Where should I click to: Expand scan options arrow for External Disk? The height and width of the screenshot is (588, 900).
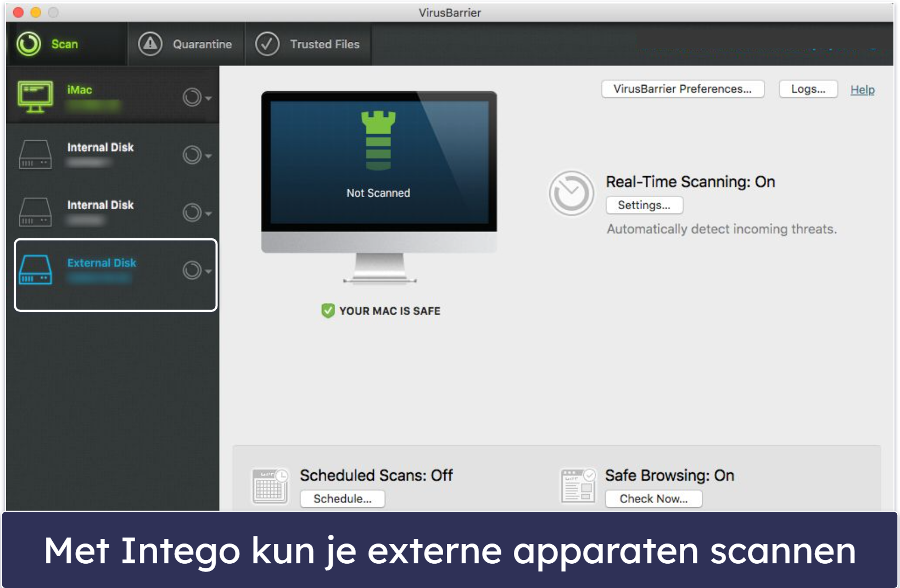click(209, 271)
